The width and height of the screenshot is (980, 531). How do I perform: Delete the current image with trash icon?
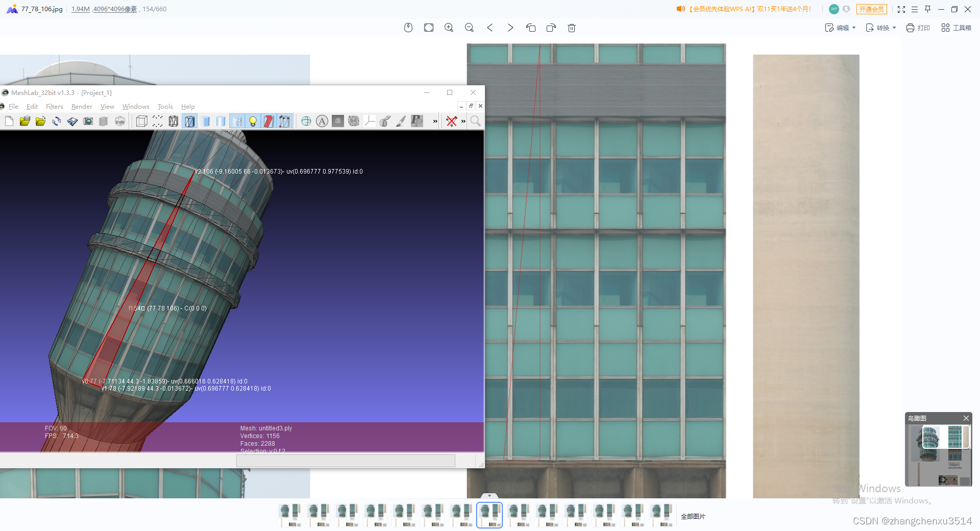tap(572, 28)
